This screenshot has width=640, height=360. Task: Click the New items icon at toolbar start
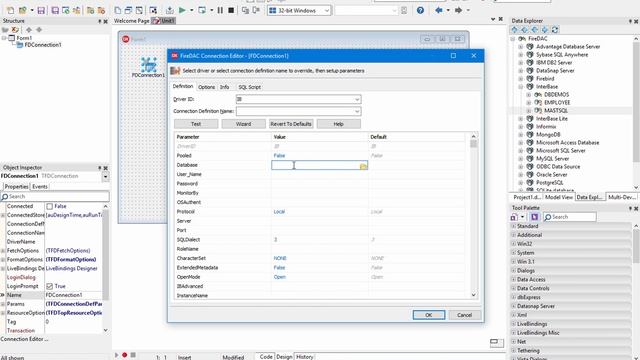coord(11,10)
